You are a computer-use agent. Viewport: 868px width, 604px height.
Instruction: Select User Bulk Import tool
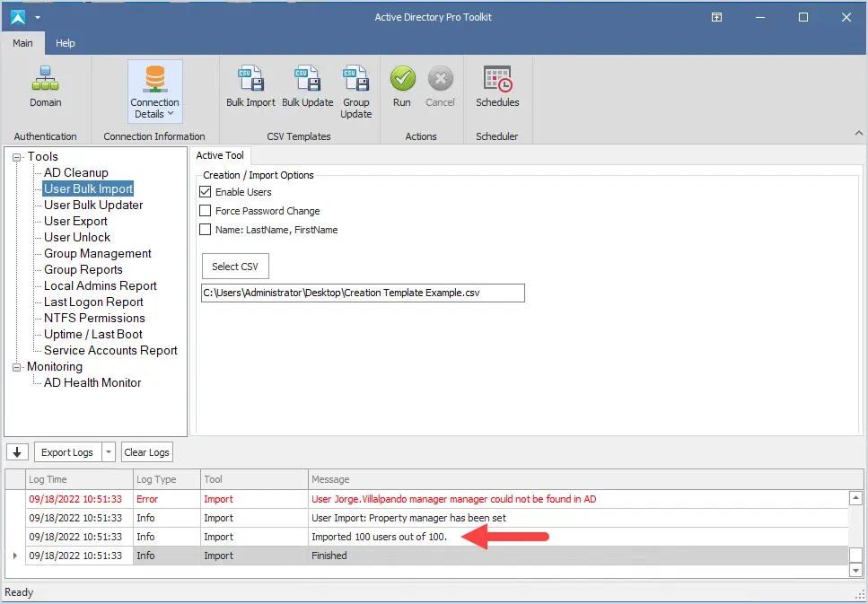[x=89, y=188]
